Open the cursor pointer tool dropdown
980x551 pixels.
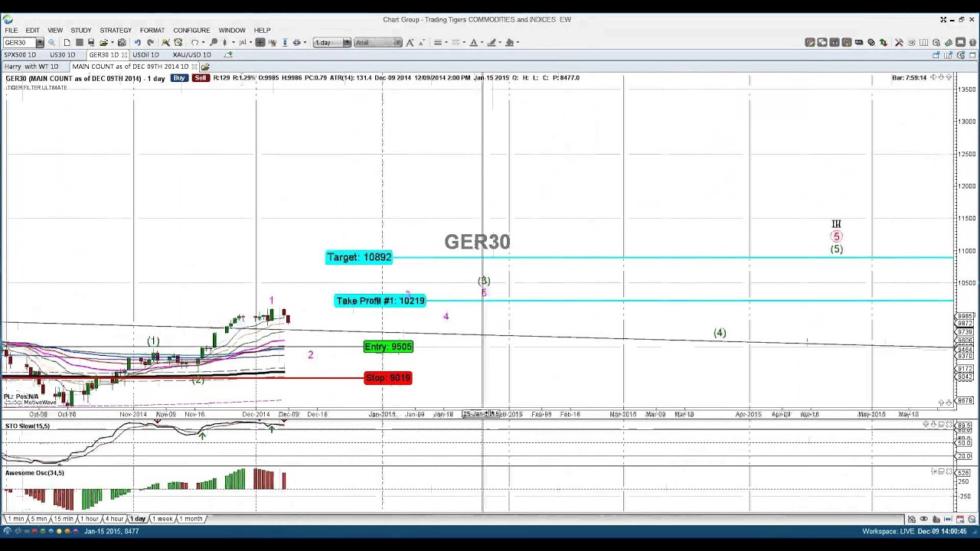click(204, 42)
